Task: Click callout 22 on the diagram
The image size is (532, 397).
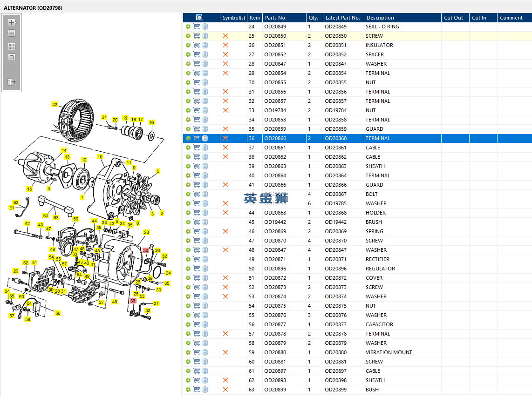Action: click(x=55, y=105)
